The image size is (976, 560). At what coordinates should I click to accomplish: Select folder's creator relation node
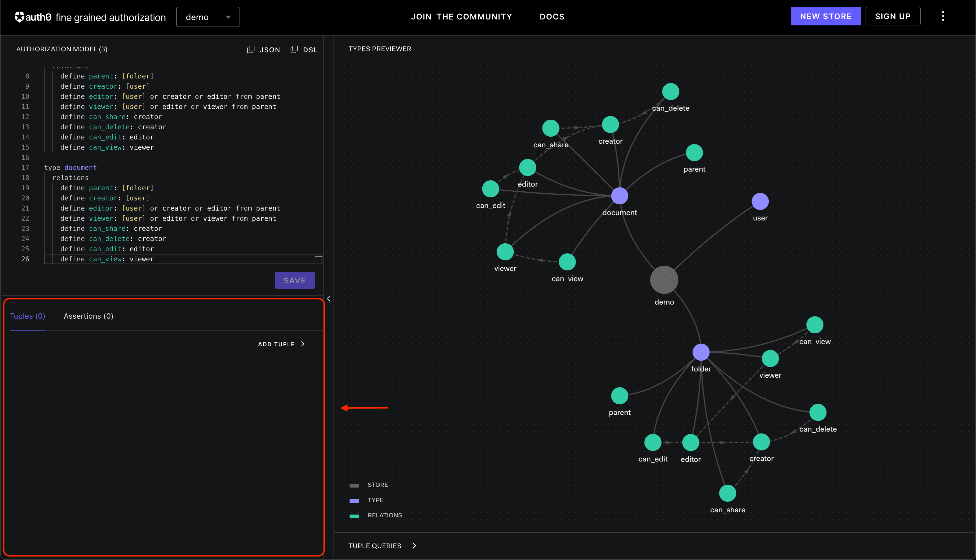(x=761, y=442)
